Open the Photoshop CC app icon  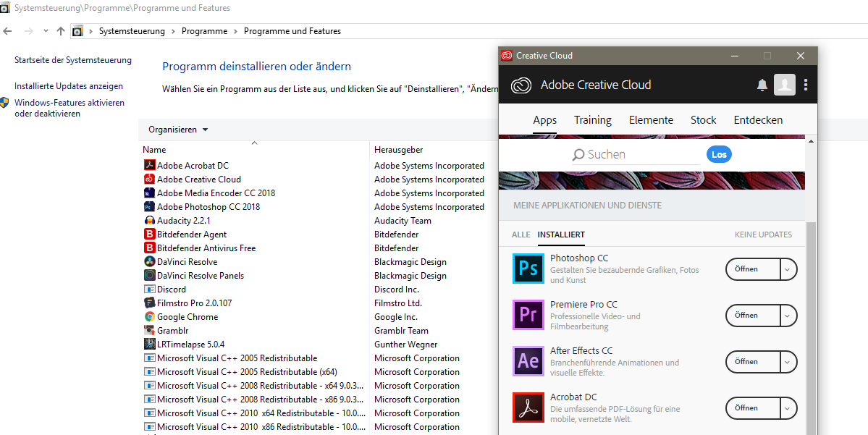point(528,269)
